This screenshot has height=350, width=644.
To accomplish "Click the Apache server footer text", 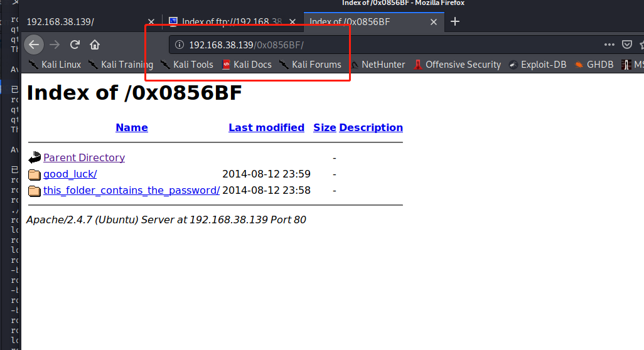I will pyautogui.click(x=166, y=220).
